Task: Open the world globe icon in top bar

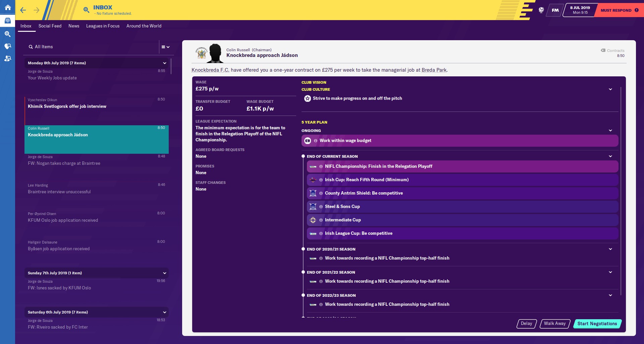Action: click(541, 10)
